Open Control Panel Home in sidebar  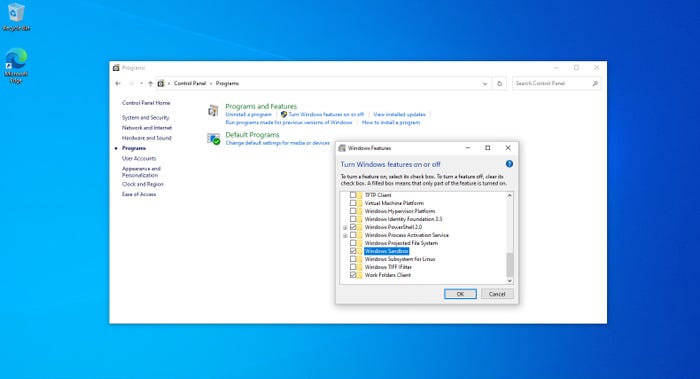click(x=146, y=103)
